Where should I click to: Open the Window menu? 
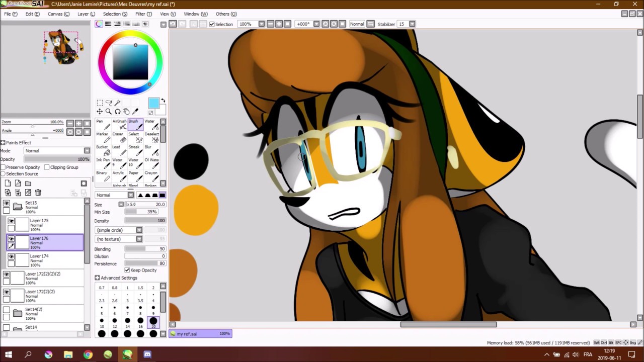click(196, 14)
